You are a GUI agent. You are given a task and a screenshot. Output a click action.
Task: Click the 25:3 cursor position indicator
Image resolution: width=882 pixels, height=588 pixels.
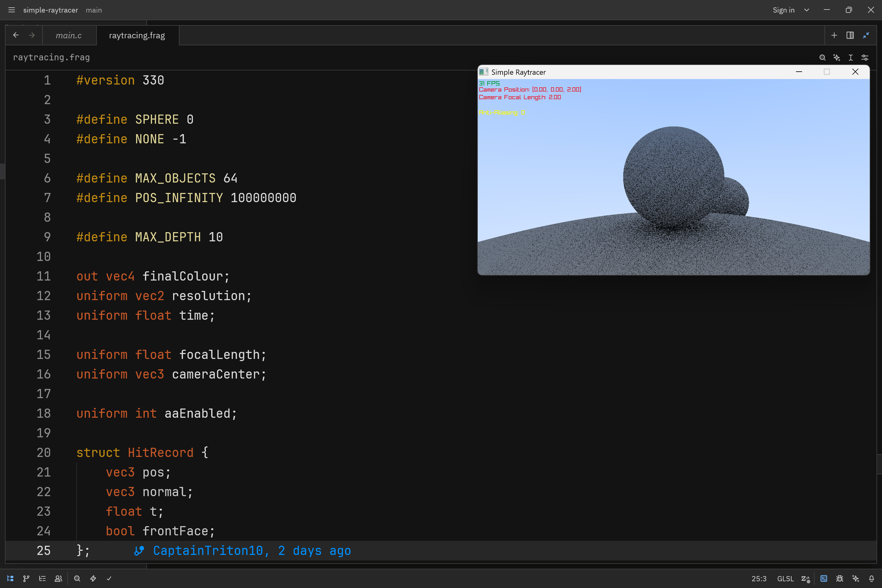click(759, 578)
